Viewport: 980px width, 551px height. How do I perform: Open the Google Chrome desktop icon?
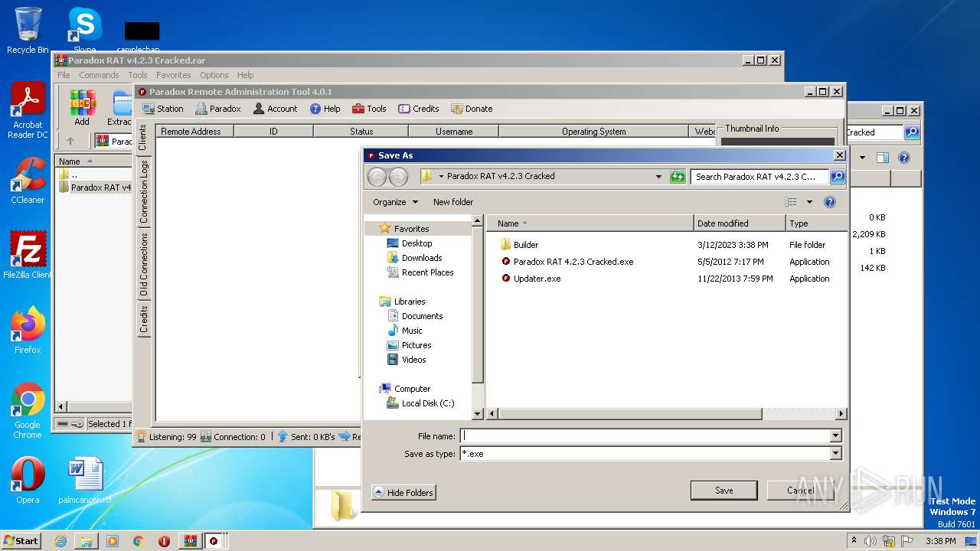coord(28,410)
